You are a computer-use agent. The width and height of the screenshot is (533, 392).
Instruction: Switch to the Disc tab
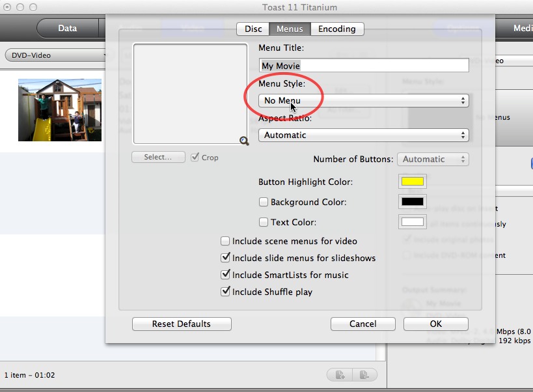click(253, 29)
